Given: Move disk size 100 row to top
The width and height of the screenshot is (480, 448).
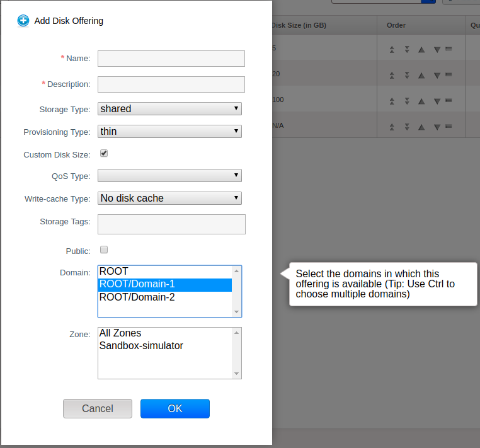Looking at the screenshot, I should click(392, 101).
